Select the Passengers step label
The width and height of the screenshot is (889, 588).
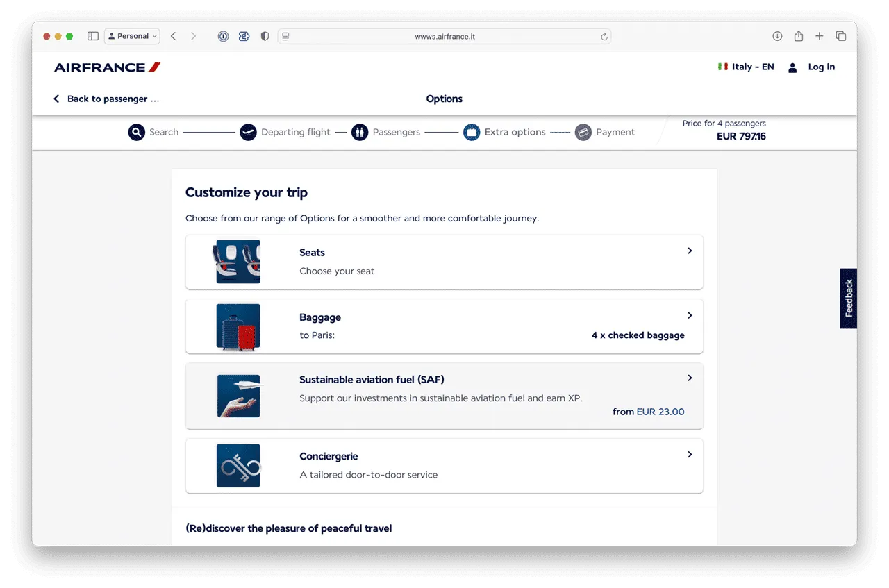pos(397,132)
